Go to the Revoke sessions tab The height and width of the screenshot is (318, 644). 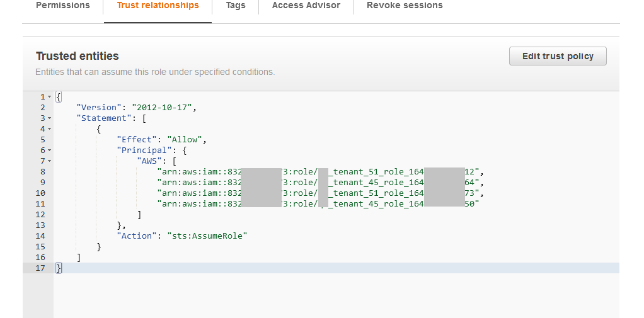point(405,6)
